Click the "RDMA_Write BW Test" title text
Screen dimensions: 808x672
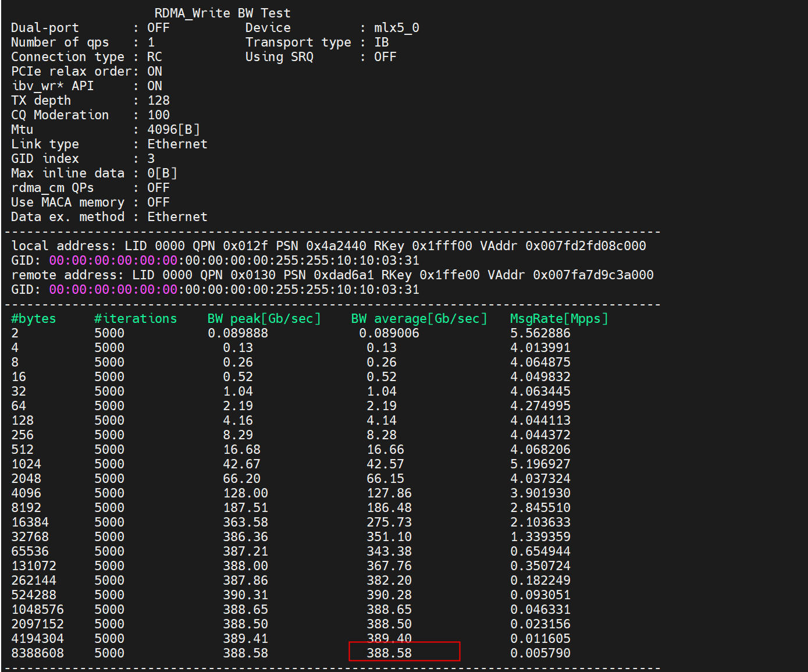[x=222, y=13]
